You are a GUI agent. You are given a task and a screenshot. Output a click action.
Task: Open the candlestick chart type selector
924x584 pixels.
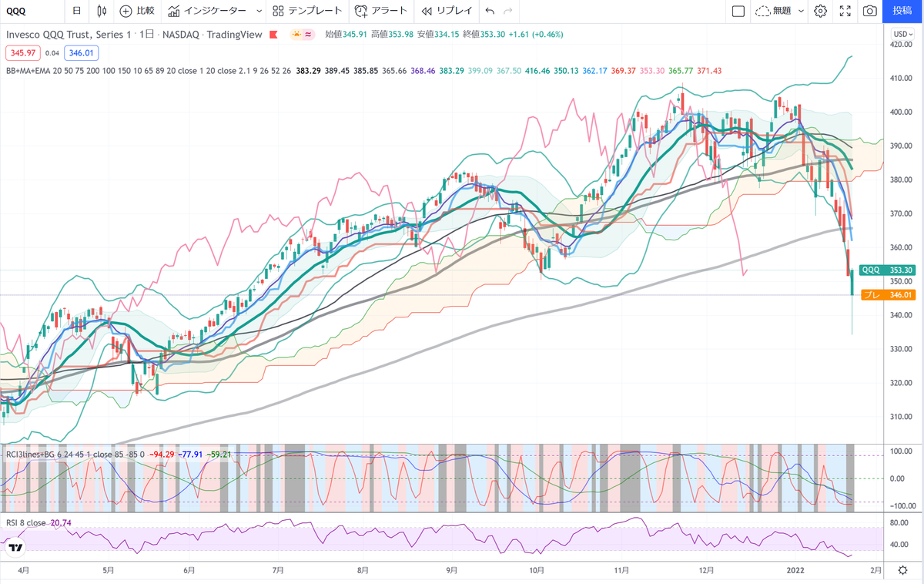click(102, 11)
